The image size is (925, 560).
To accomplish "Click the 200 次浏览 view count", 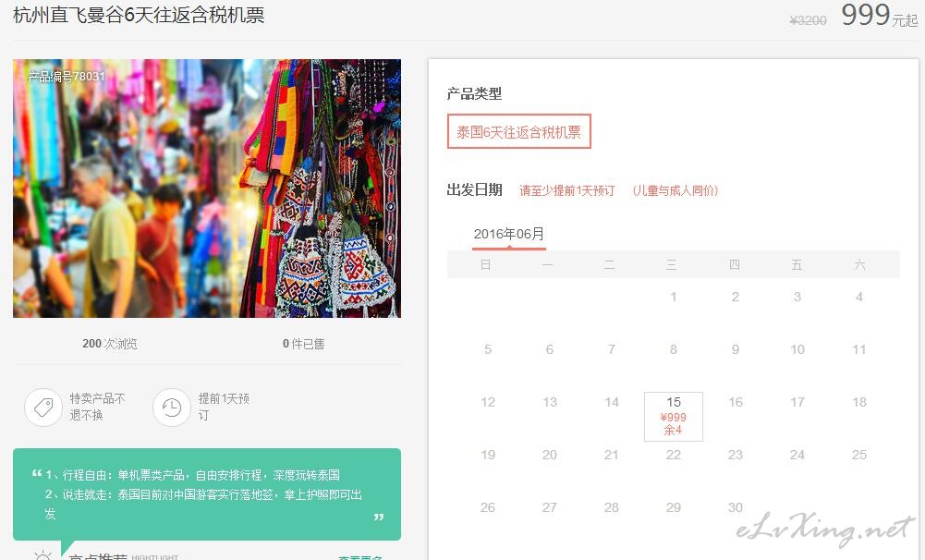I will pos(110,344).
